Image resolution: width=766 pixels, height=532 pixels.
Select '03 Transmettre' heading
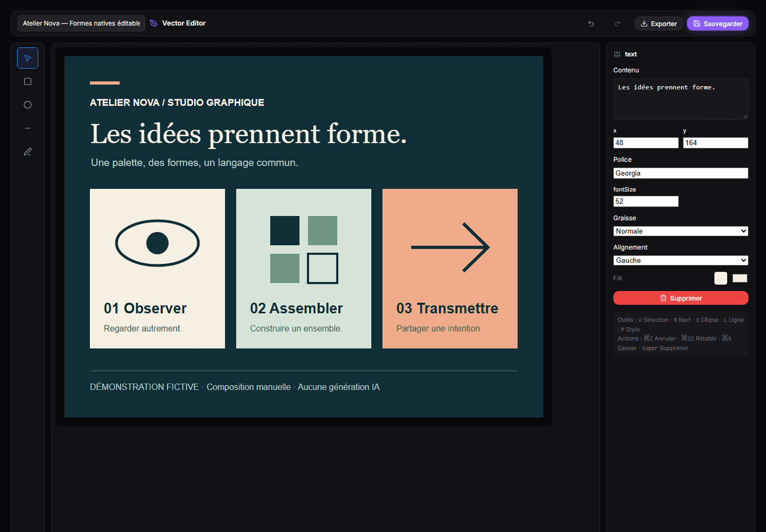(x=447, y=309)
